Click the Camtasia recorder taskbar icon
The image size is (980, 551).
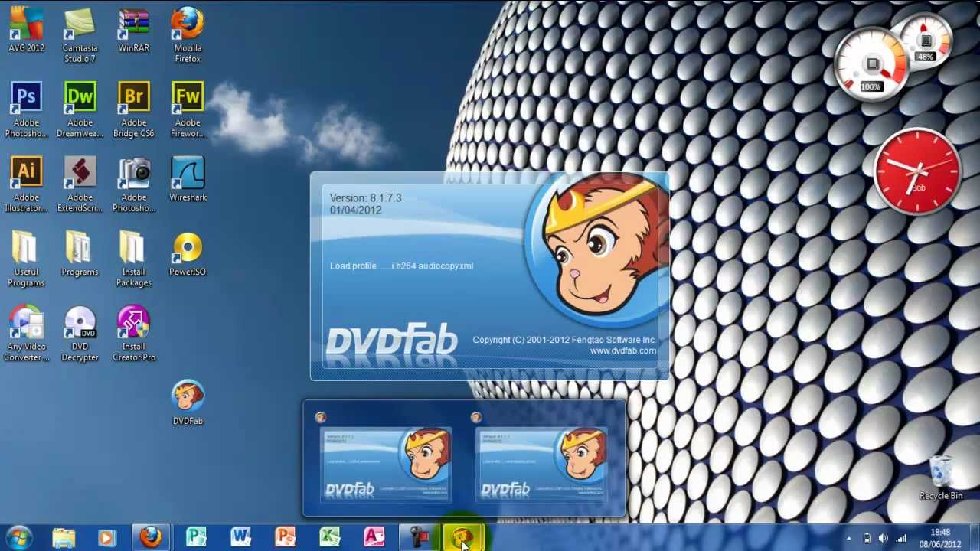[418, 537]
